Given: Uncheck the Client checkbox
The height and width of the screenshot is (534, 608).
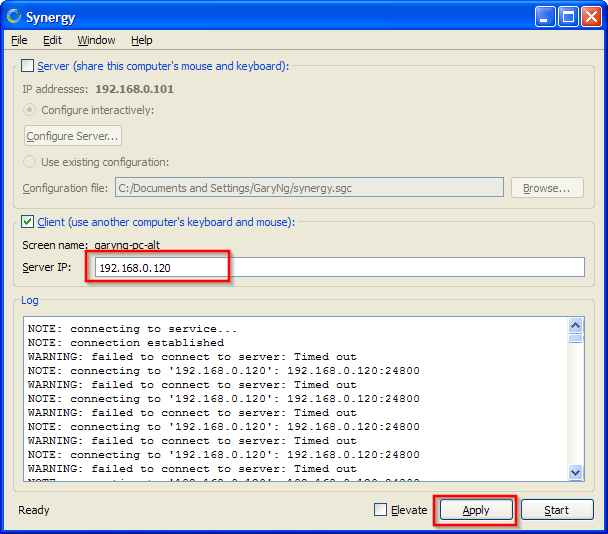Looking at the screenshot, I should click(x=28, y=222).
